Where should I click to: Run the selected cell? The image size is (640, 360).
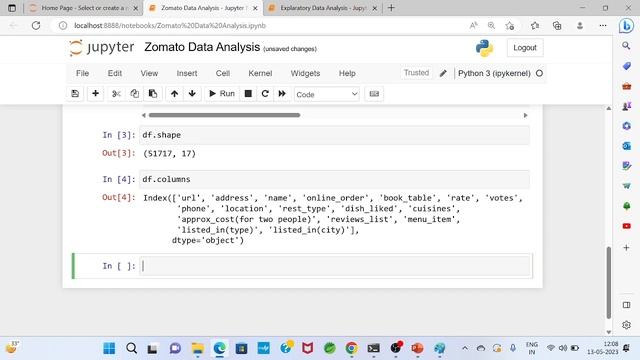[x=222, y=94]
